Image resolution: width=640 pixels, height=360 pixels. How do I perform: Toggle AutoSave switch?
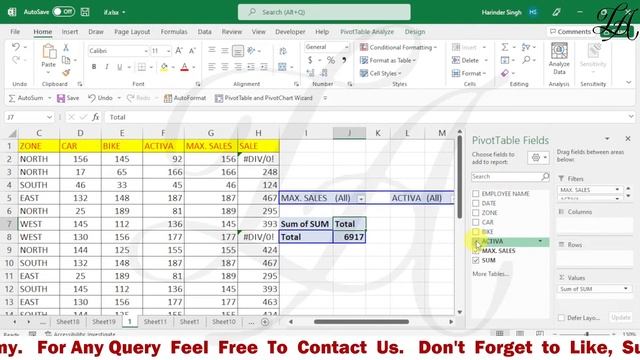point(63,12)
